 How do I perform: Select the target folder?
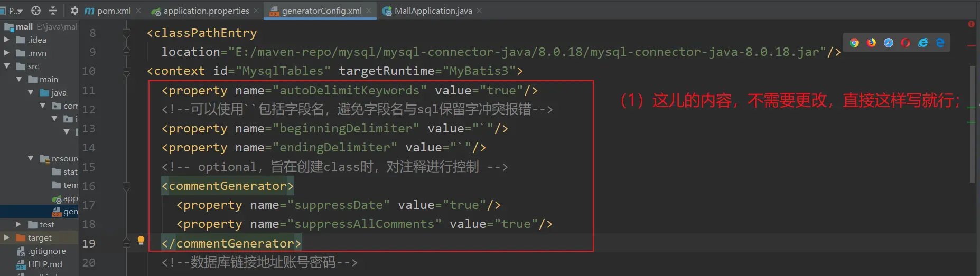[39, 237]
